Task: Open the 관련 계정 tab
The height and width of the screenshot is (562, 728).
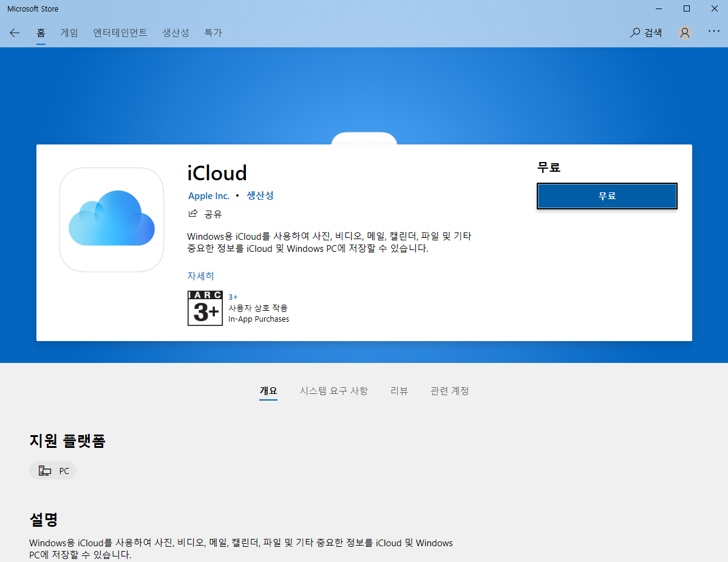Action: pyautogui.click(x=449, y=391)
